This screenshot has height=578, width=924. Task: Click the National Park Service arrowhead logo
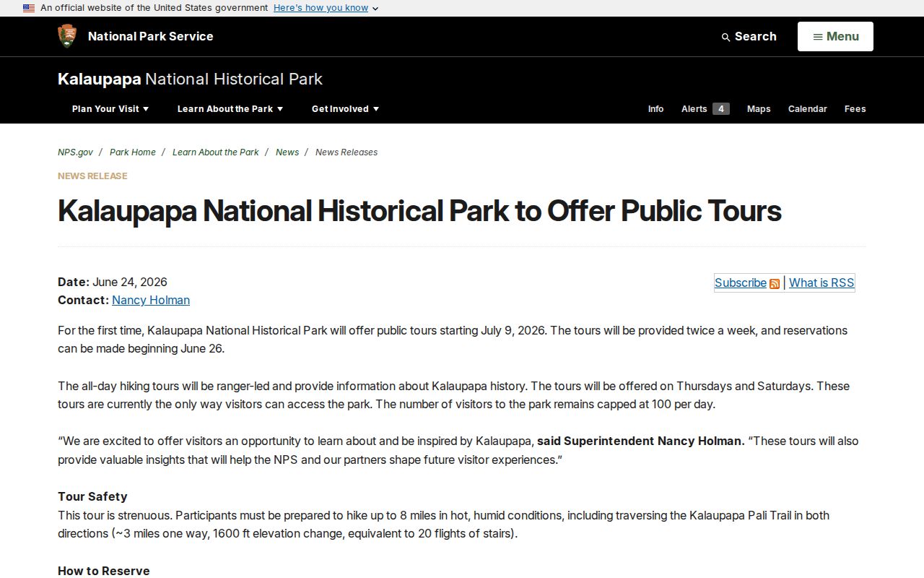tap(67, 36)
